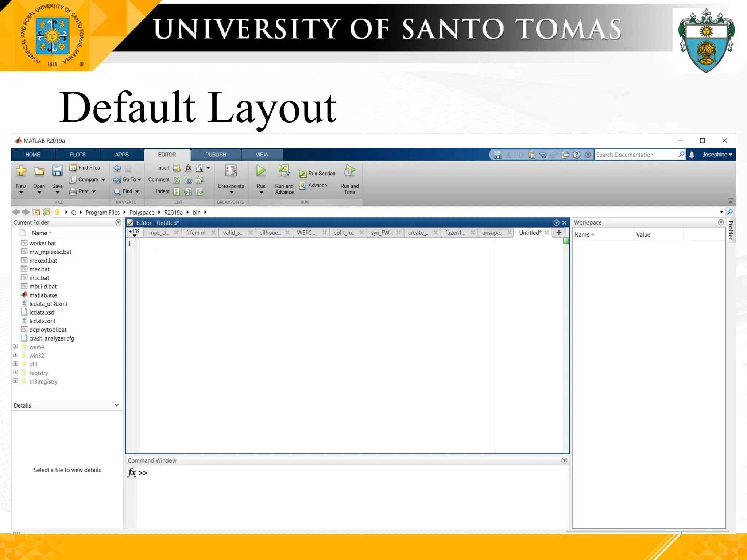Screen dimensions: 747x560
Task: Click the Save disk icon
Action: point(57,171)
